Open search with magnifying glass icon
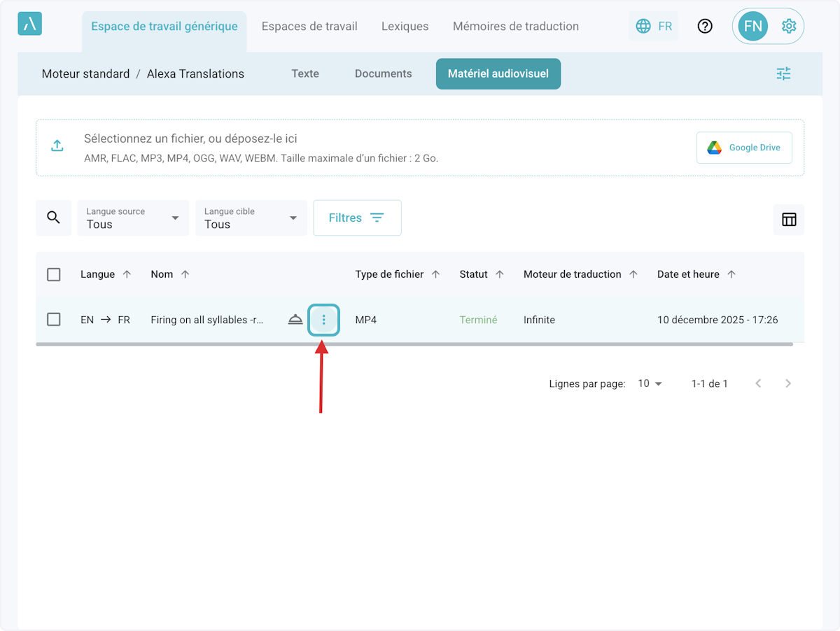840x631 pixels. point(54,218)
